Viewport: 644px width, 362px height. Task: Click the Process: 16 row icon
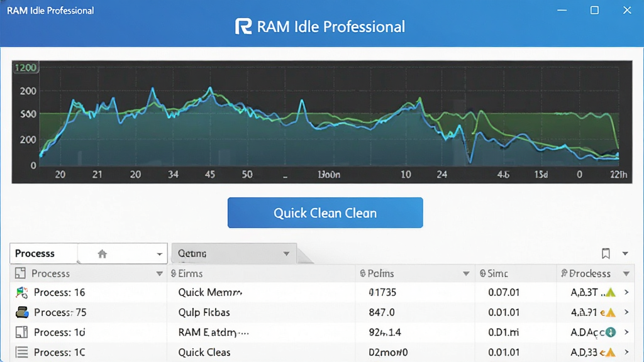point(22,292)
